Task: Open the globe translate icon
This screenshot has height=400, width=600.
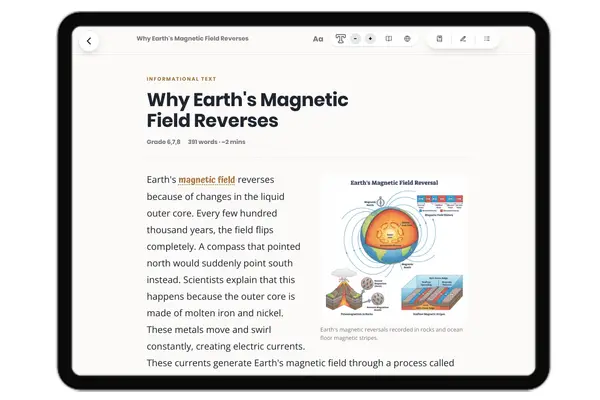Action: pyautogui.click(x=407, y=39)
